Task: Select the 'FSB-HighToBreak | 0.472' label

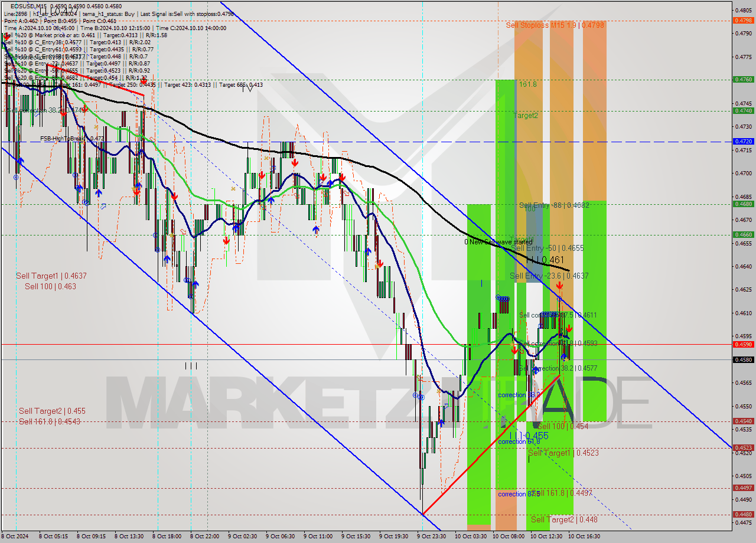Action: pos(72,139)
